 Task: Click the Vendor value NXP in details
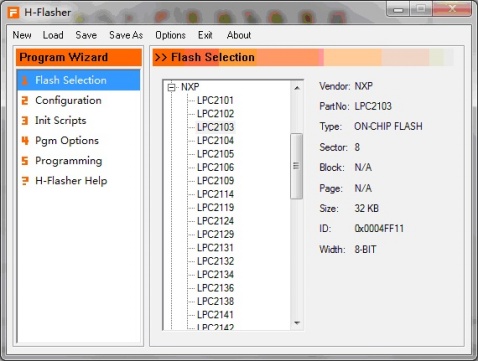tap(364, 86)
